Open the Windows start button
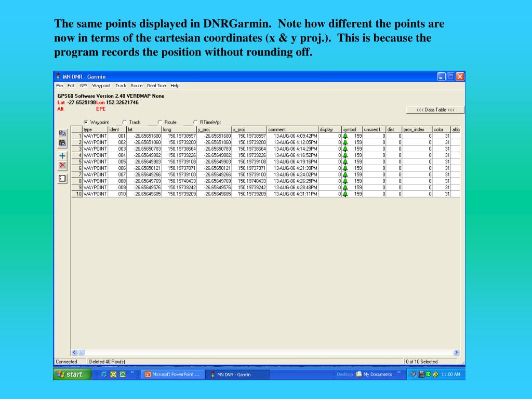 point(72,374)
